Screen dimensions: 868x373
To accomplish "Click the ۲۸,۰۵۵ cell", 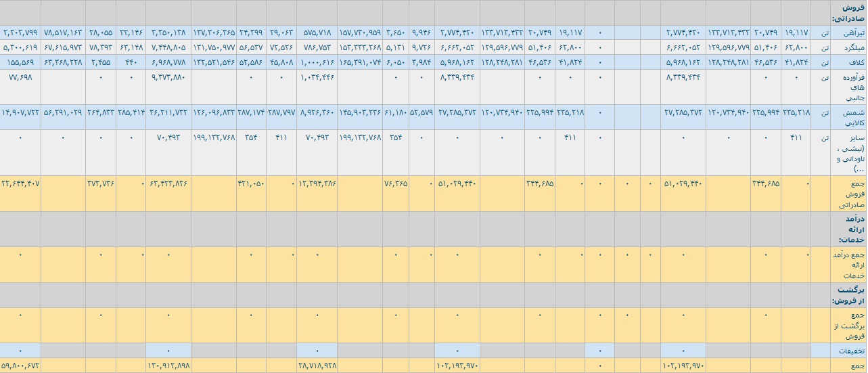I will click(x=100, y=32).
